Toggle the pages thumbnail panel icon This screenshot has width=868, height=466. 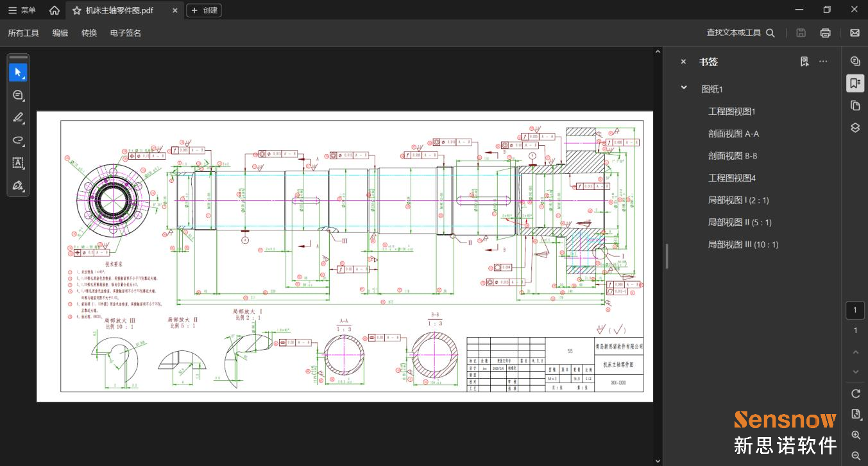pos(855,105)
